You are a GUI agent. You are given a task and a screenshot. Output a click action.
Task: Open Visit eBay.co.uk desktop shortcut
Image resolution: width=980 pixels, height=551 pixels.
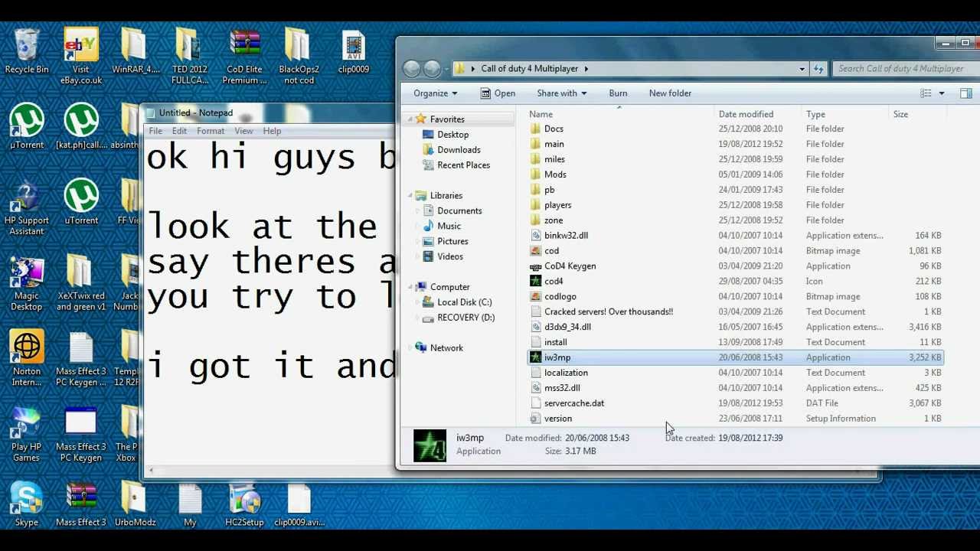[x=81, y=57]
